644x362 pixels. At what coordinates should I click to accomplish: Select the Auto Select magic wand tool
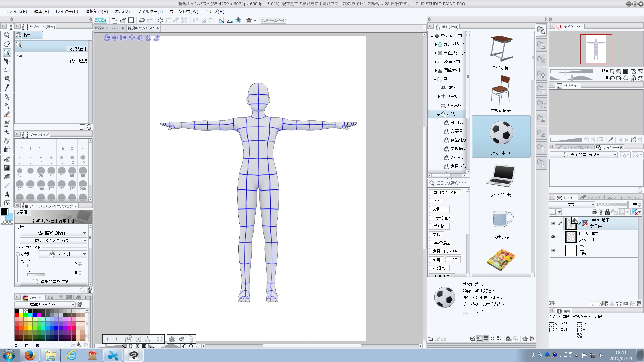click(7, 79)
